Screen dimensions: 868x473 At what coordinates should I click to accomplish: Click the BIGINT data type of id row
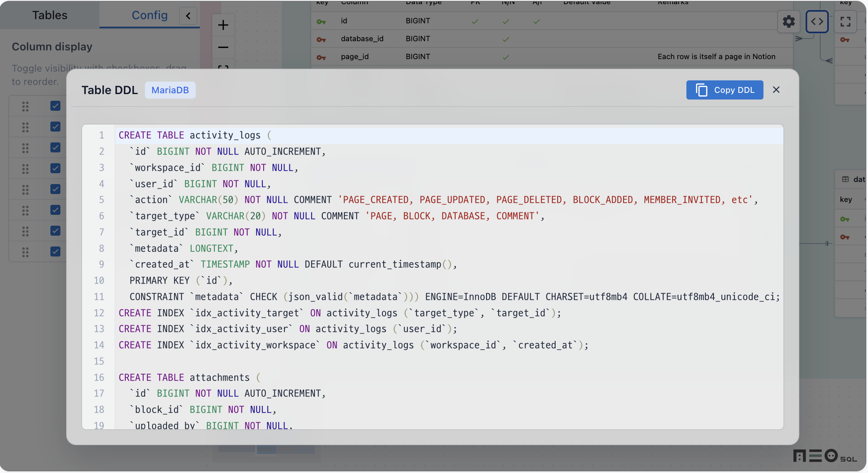[x=418, y=21]
